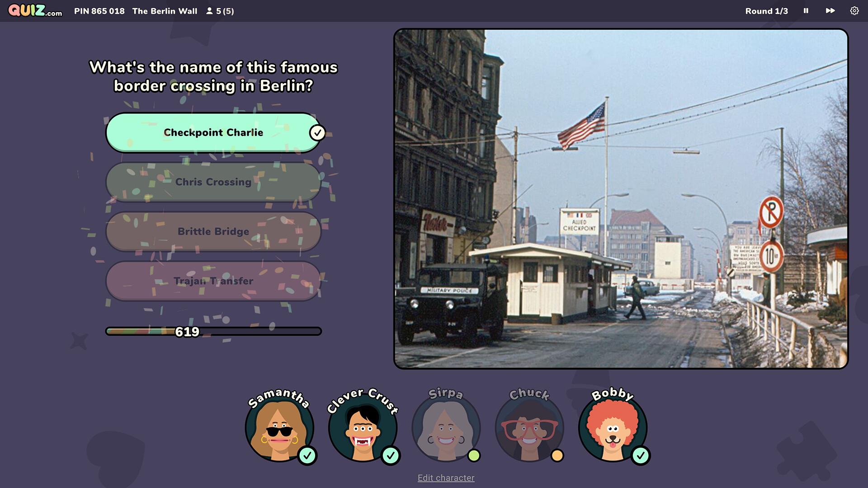Open the PIN 865 018 display
Screen dimensions: 868x488
coord(99,11)
